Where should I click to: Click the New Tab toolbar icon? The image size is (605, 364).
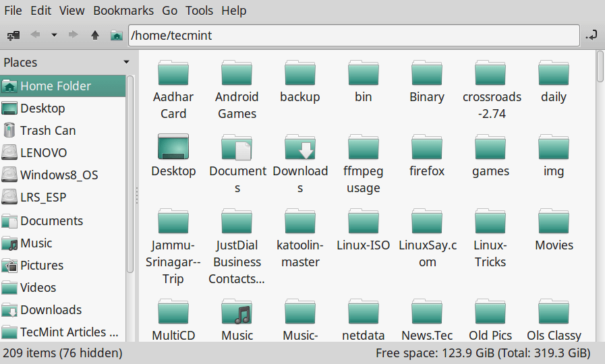[x=12, y=35]
